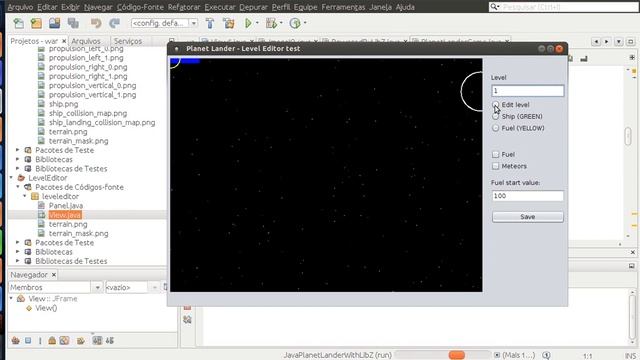Open the Depurar menu
Image resolution: width=640 pixels, height=360 pixels.
point(253,7)
